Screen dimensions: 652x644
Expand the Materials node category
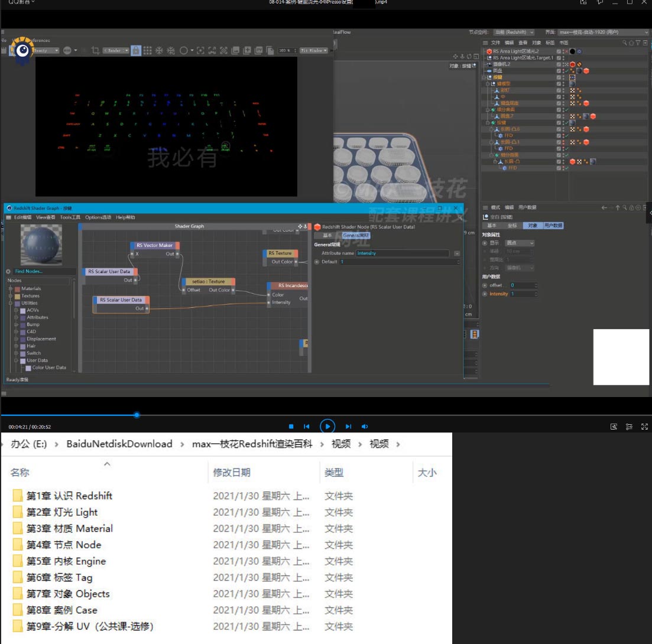pos(11,289)
